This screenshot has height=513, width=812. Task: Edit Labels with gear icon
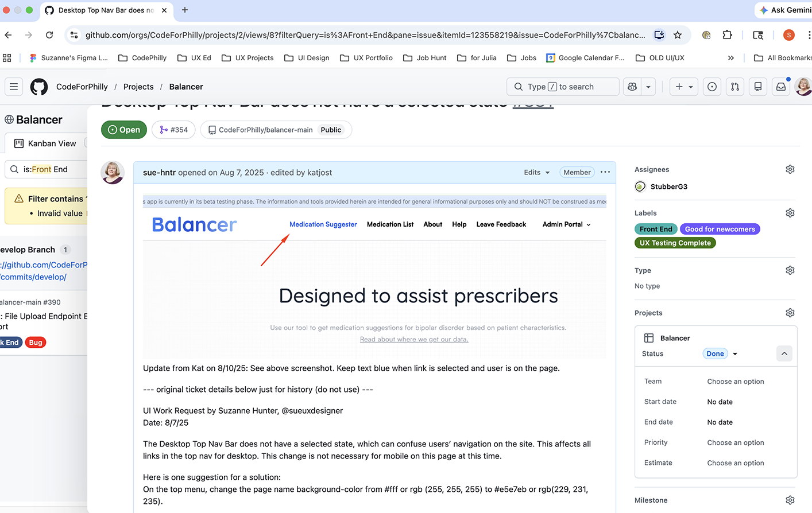point(790,213)
